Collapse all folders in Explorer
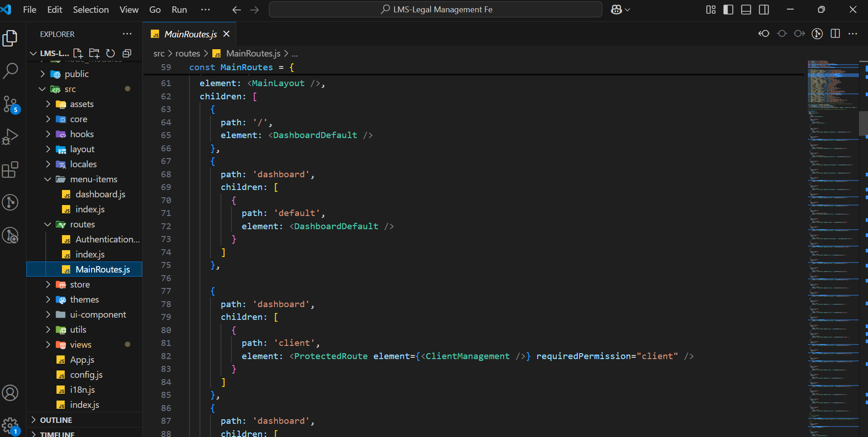The width and height of the screenshot is (868, 437). (x=127, y=53)
